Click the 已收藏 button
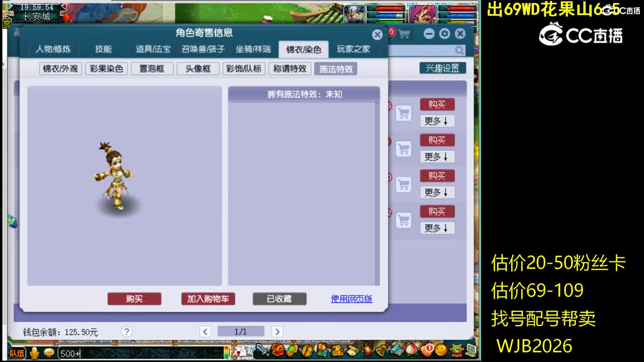The width and height of the screenshot is (644, 362). 280,299
